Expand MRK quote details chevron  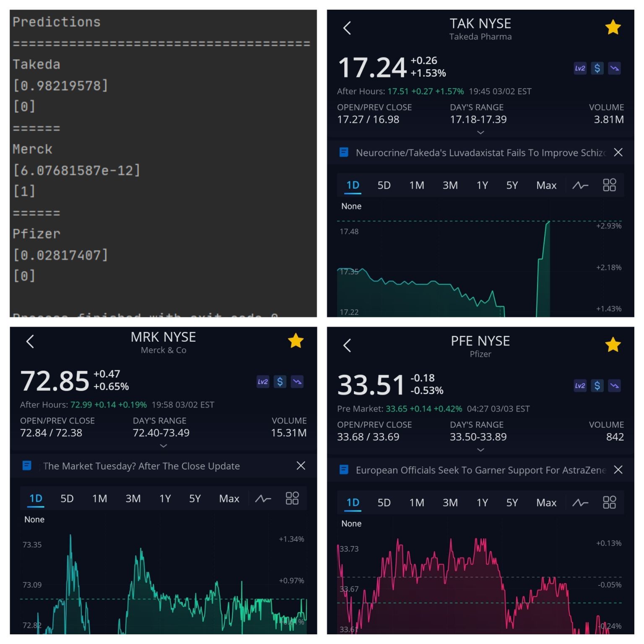(164, 446)
